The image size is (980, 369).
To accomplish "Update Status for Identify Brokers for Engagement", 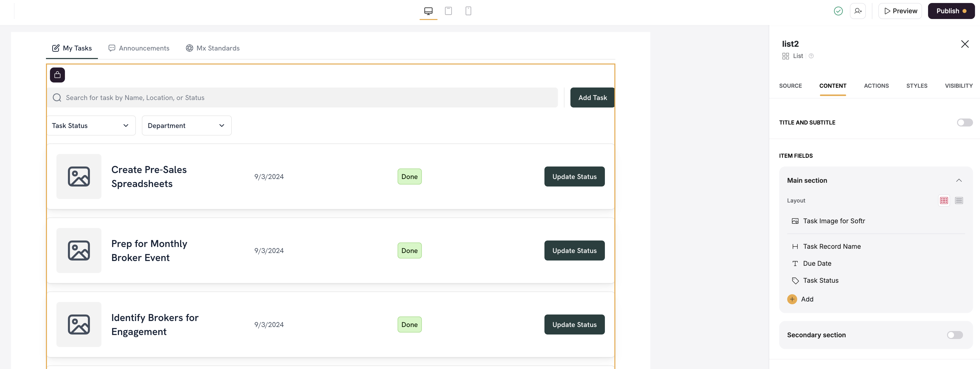I will [x=574, y=324].
